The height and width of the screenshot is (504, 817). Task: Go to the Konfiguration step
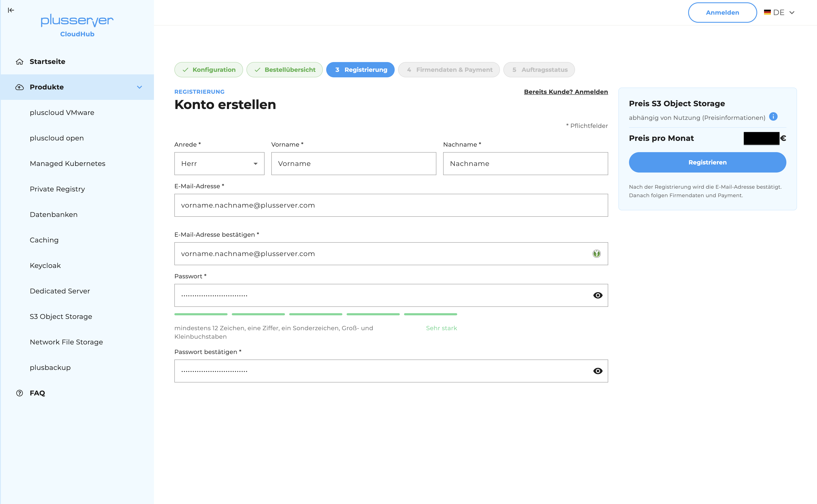tap(209, 70)
